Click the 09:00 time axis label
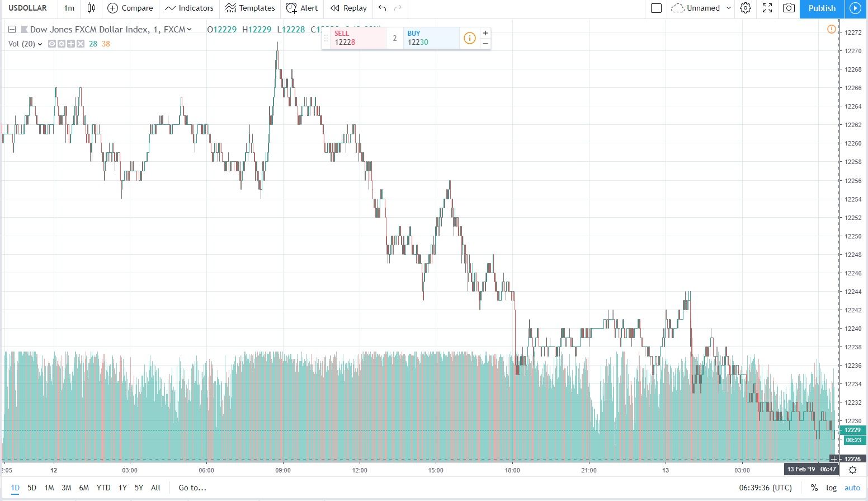868x501 pixels. (283, 470)
